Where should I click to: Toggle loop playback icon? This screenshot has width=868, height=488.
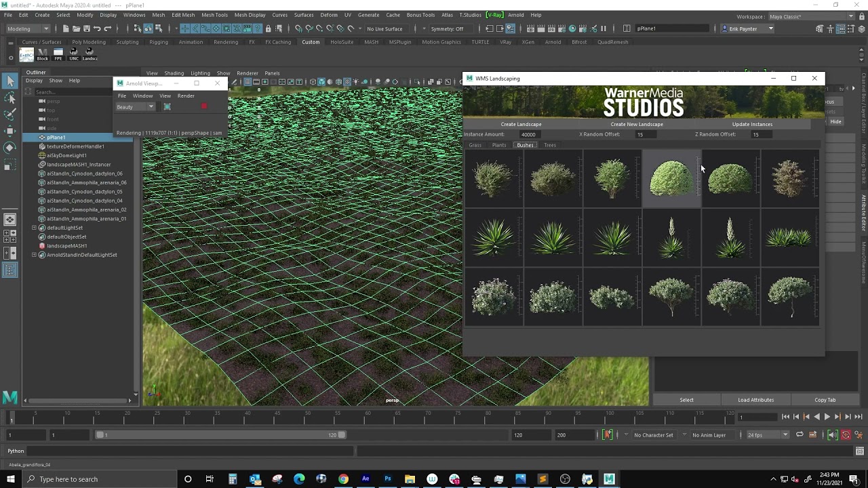[800, 435]
